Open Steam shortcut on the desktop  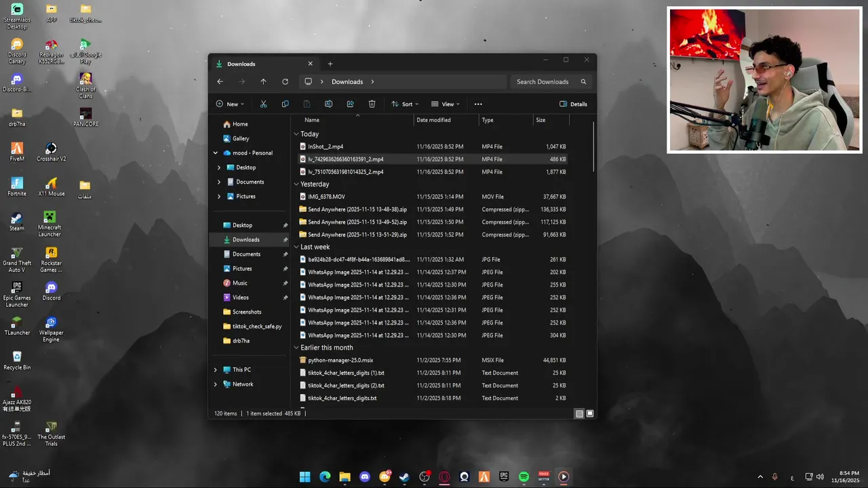tap(17, 221)
